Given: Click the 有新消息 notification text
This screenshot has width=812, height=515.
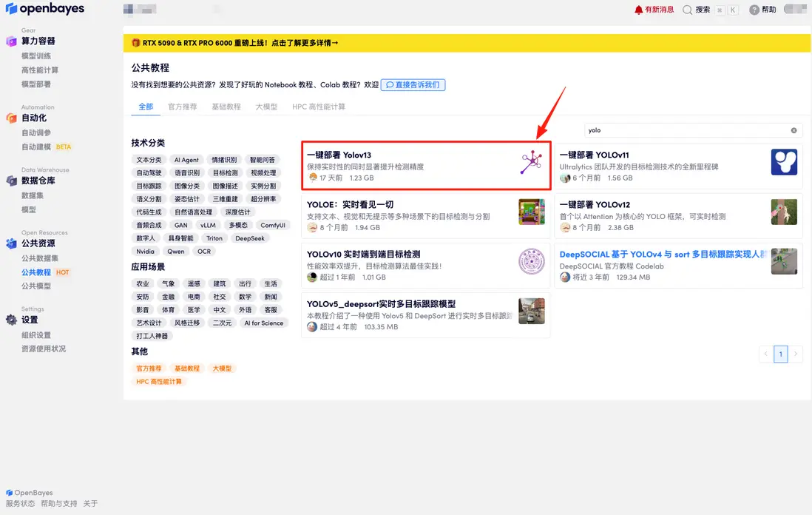Looking at the screenshot, I should pyautogui.click(x=659, y=10).
